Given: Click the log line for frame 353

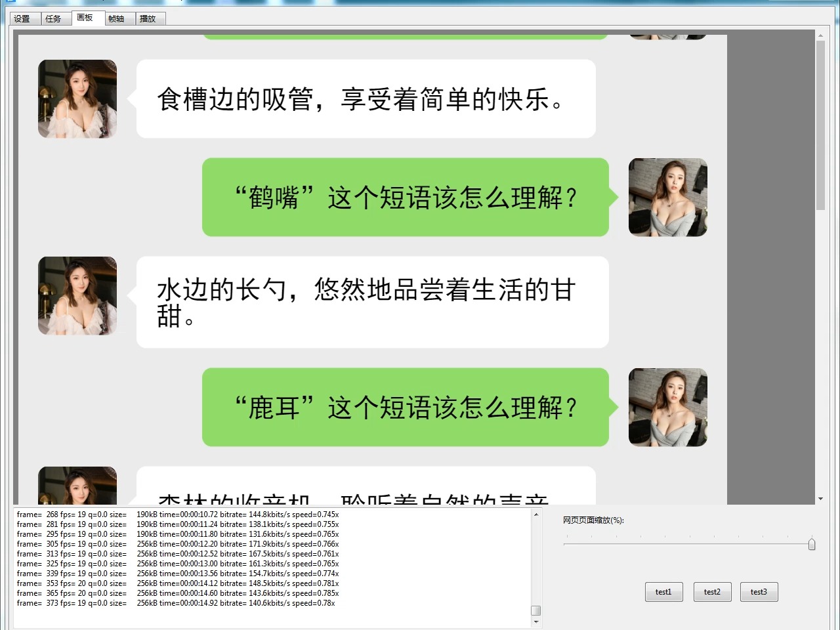Looking at the screenshot, I should tap(178, 583).
